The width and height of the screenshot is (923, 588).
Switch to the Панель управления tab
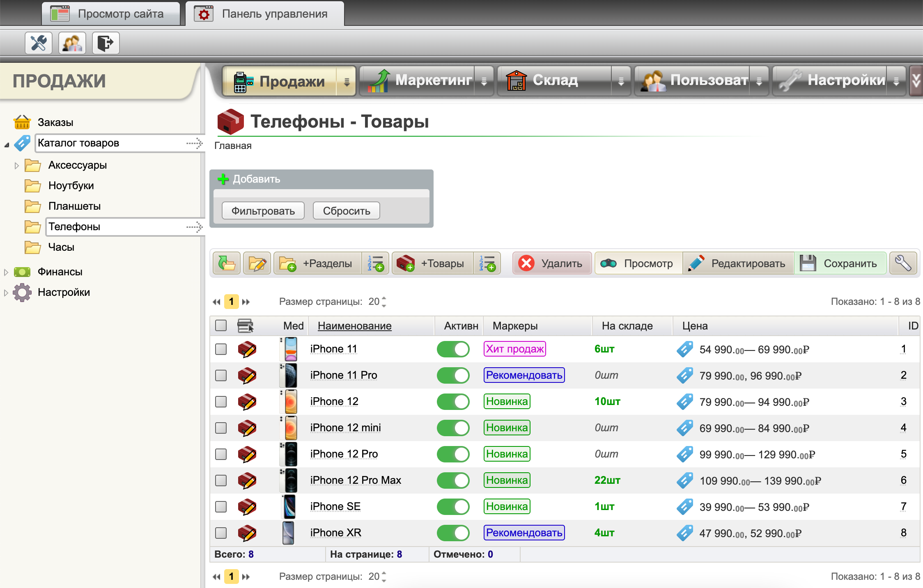265,14
